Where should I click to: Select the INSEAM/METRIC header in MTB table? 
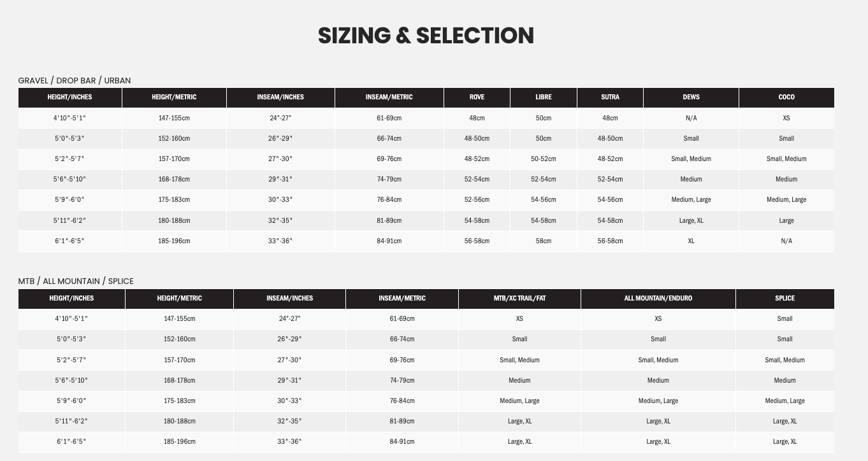(x=402, y=299)
